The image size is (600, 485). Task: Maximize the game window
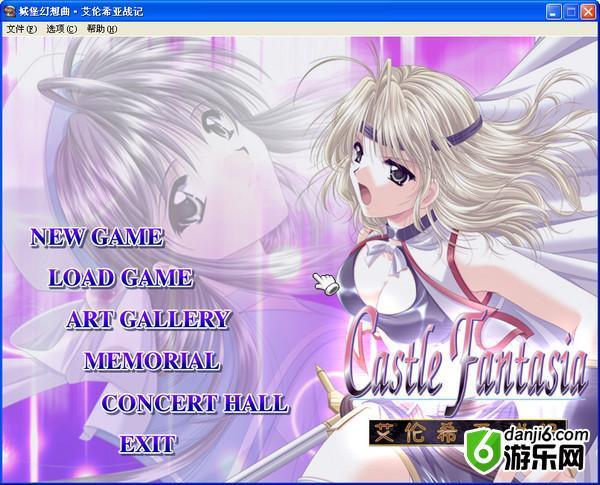tap(571, 12)
